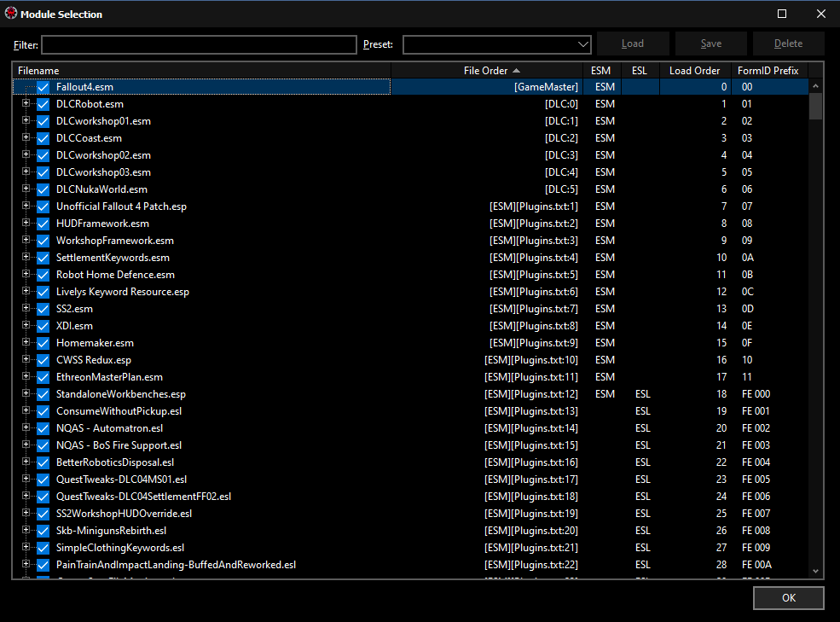This screenshot has height=622, width=840.
Task: Expand the DLCworkshop03.esm tree node
Action: click(26, 171)
